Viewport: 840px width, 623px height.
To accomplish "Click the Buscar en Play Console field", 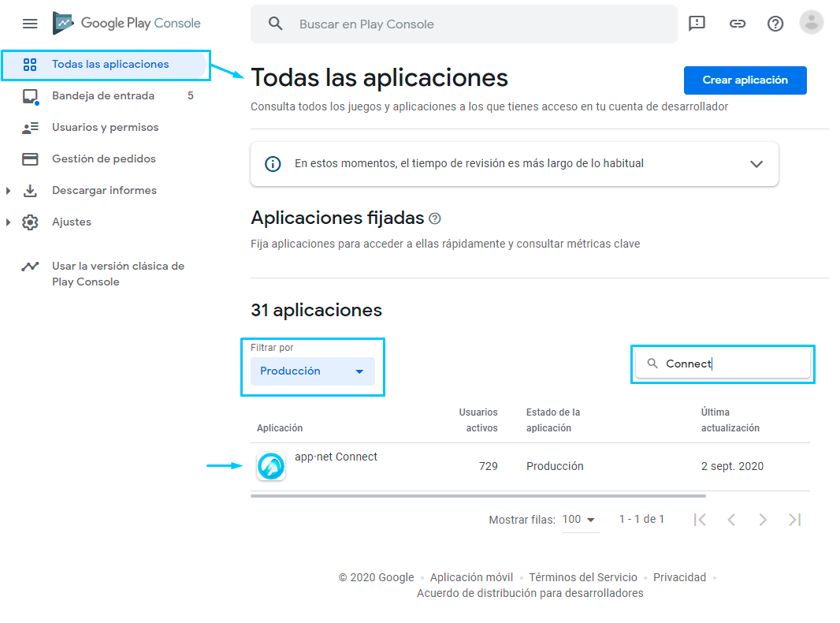I will click(x=464, y=24).
